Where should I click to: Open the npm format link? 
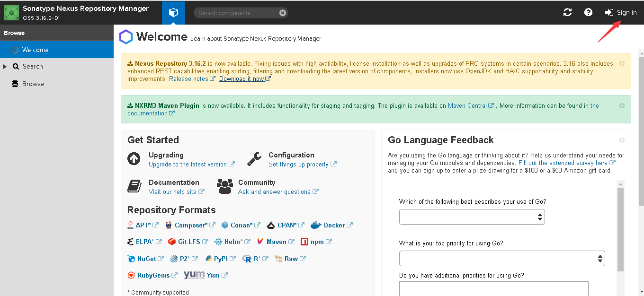(321, 242)
